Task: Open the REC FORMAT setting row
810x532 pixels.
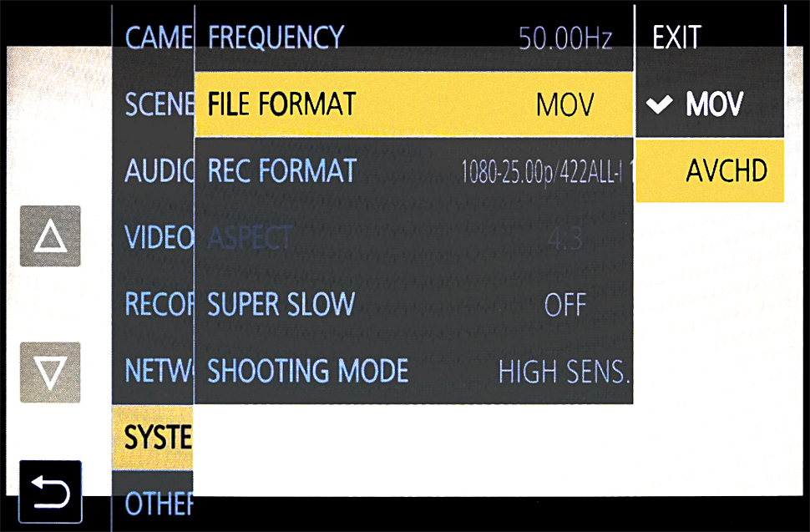Action: [x=414, y=170]
